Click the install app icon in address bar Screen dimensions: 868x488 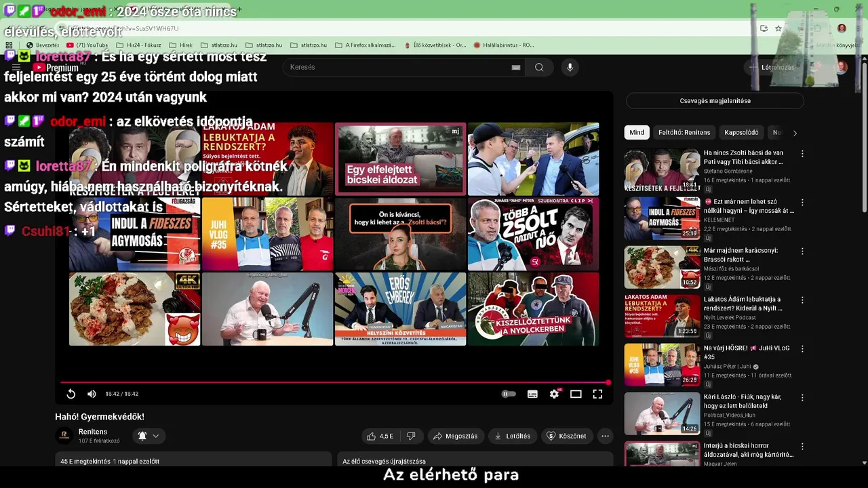764,28
